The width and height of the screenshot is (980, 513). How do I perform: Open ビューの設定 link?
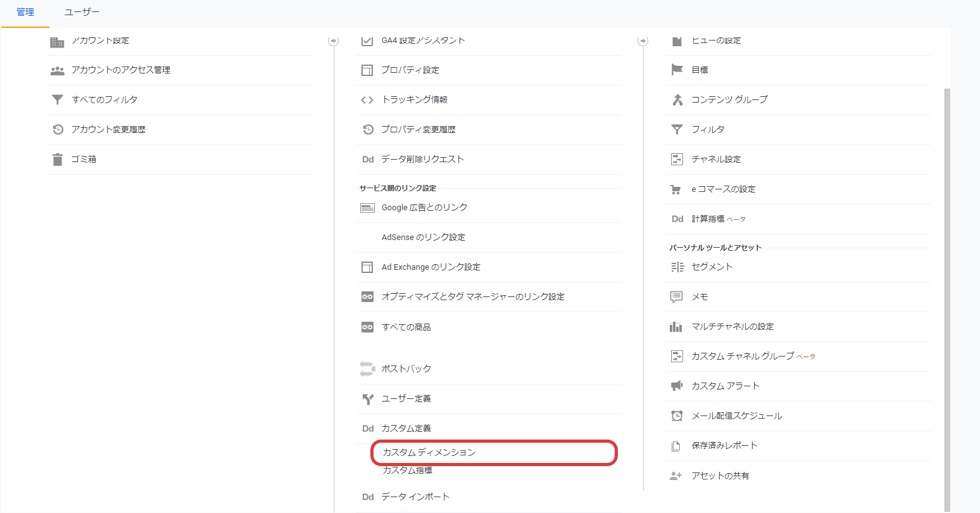(x=716, y=41)
